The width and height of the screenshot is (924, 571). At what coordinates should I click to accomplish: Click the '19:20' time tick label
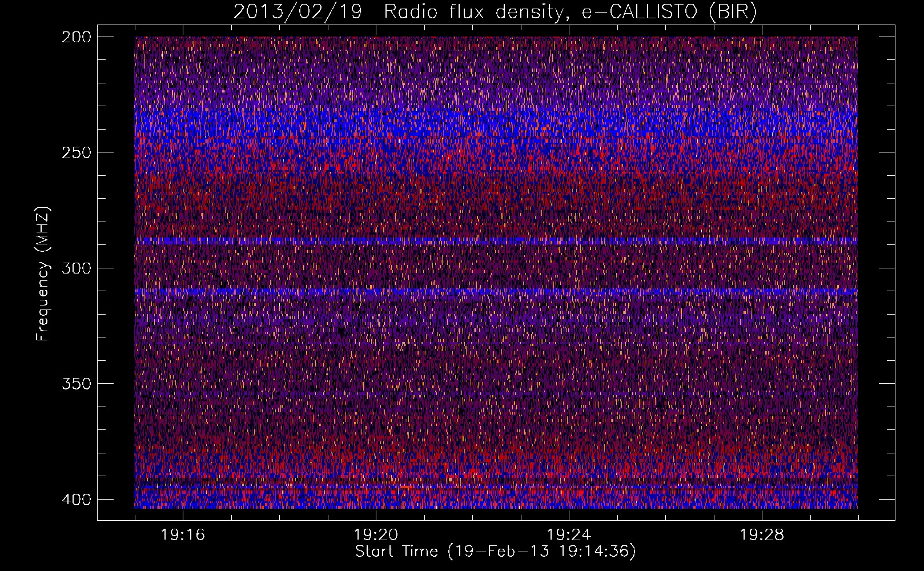point(376,535)
